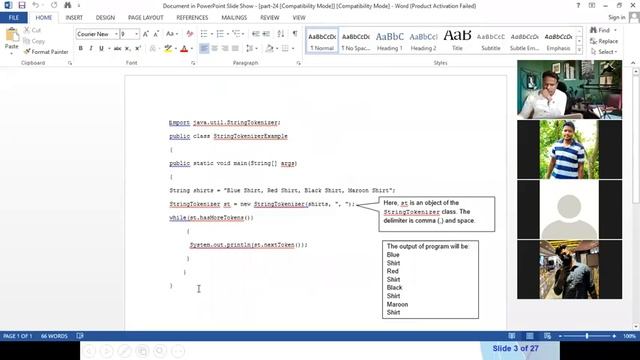640x360 pixels.
Task: Open the font size dropdown
Action: [136, 34]
